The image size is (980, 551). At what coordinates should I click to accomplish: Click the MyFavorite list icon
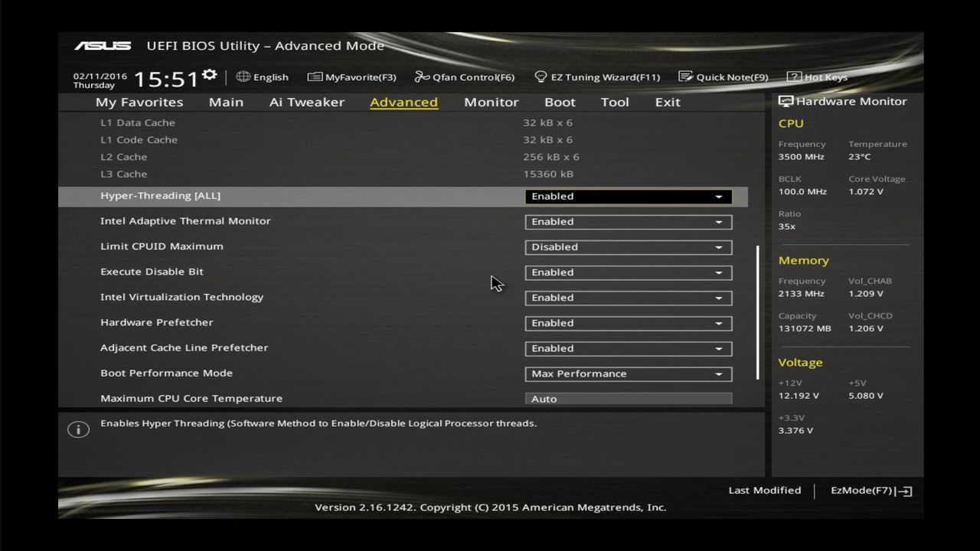tap(315, 77)
